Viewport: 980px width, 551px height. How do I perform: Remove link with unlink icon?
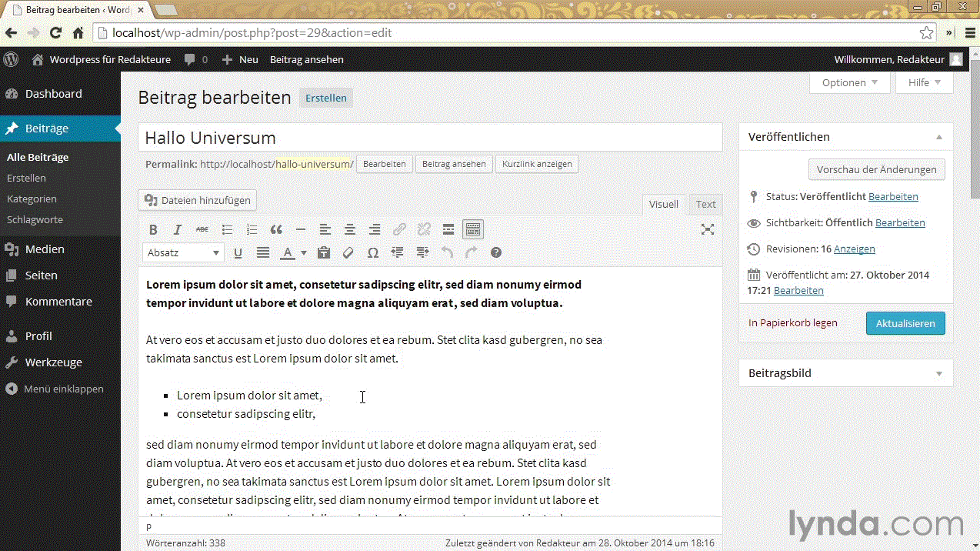424,229
